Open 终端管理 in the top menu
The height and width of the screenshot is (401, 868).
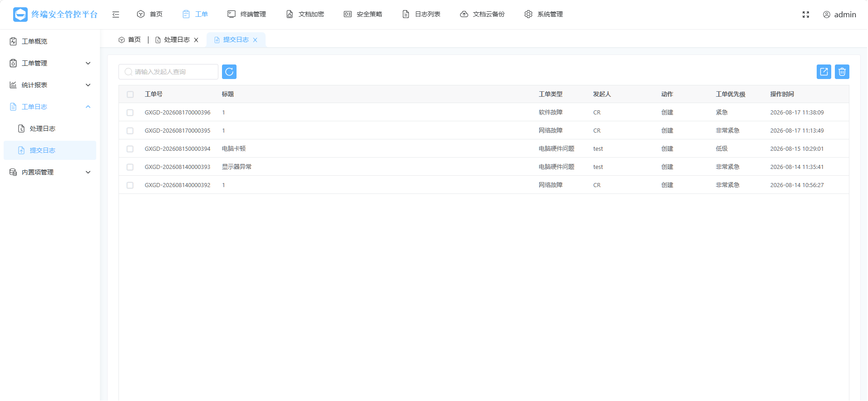pos(253,14)
